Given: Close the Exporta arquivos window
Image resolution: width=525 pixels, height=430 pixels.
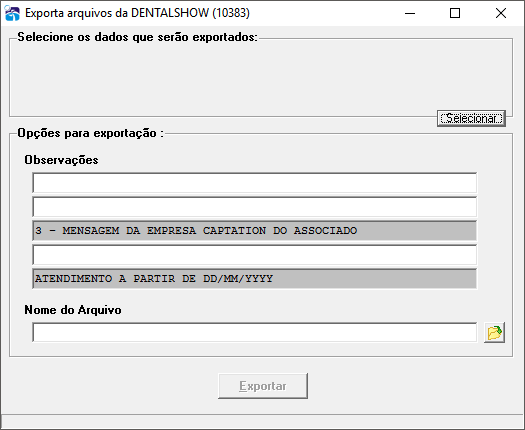Looking at the screenshot, I should 501,13.
